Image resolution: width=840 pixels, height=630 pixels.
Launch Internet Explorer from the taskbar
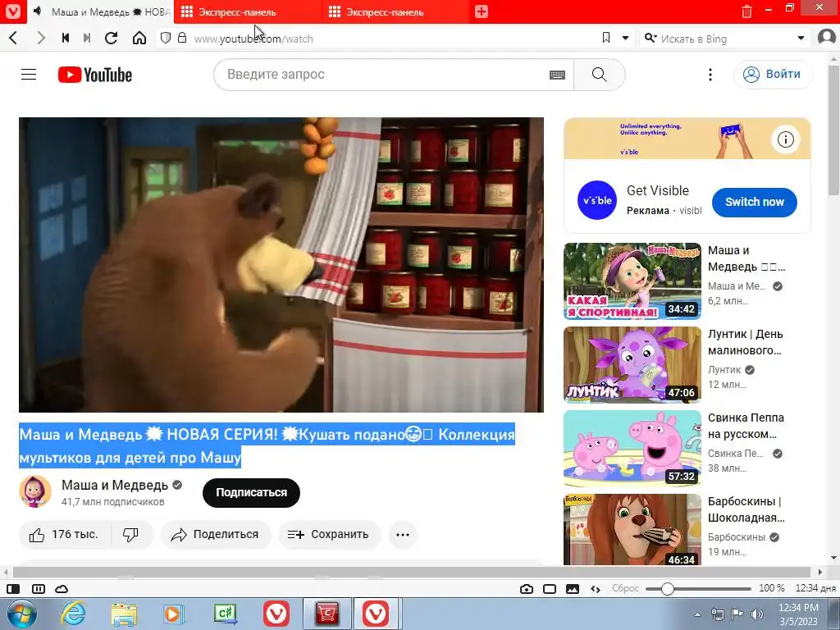pos(72,614)
